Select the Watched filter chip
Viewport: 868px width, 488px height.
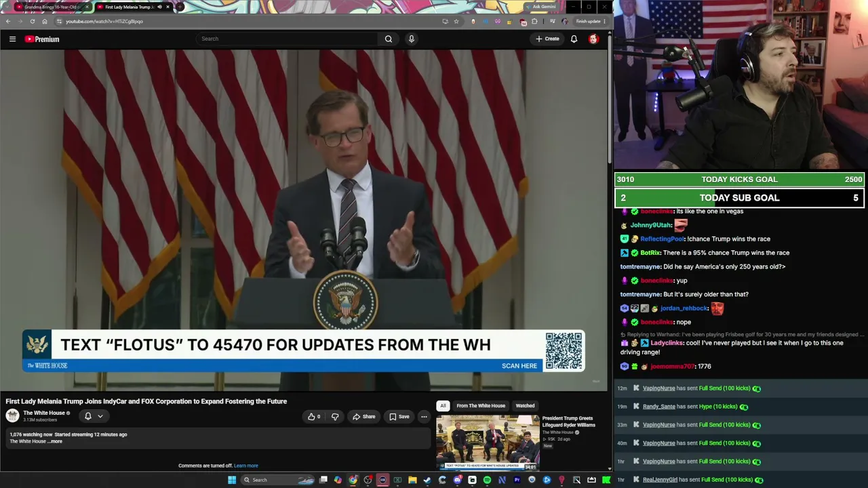coord(525,406)
